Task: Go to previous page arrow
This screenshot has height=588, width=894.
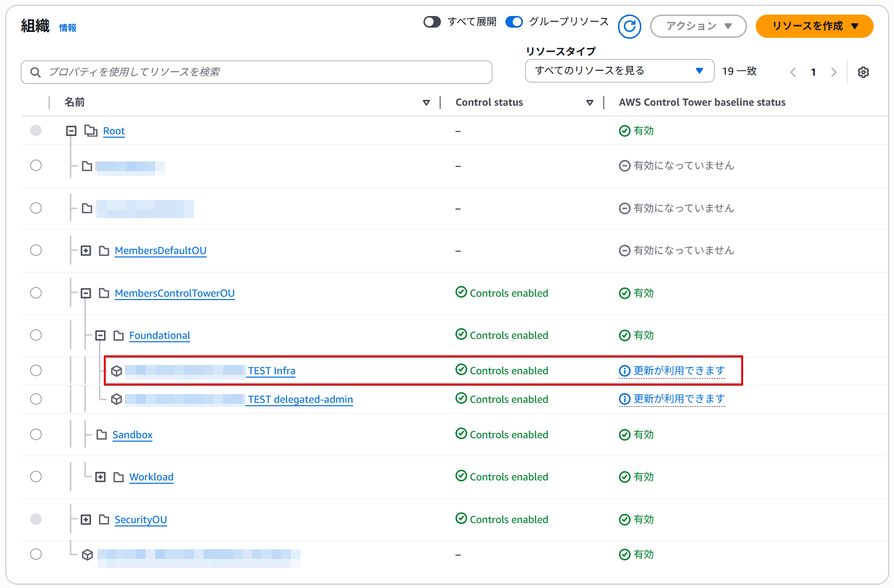Action: 793,72
